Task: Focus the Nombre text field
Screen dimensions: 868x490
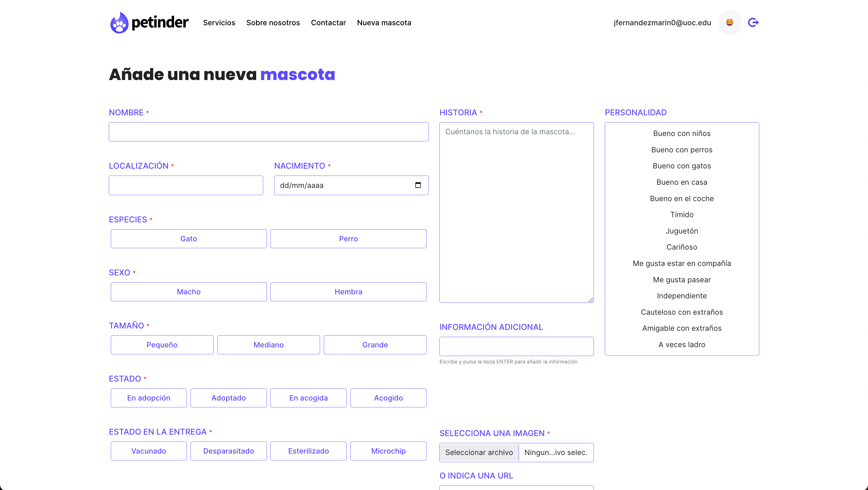Action: [x=268, y=132]
